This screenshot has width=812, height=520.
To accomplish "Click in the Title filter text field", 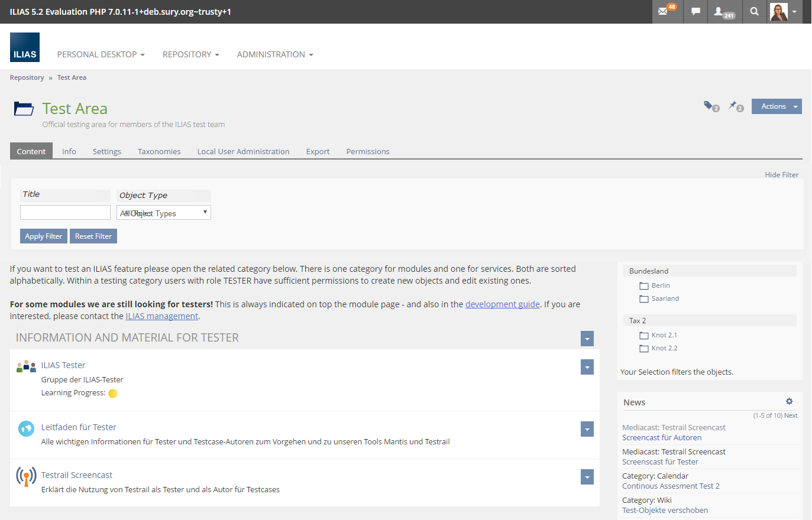I will 65,213.
